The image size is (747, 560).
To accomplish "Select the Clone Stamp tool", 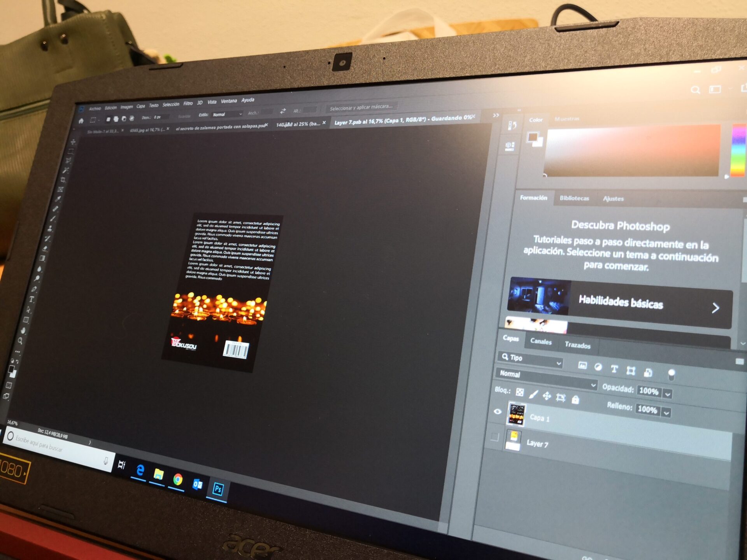I will coord(50,228).
